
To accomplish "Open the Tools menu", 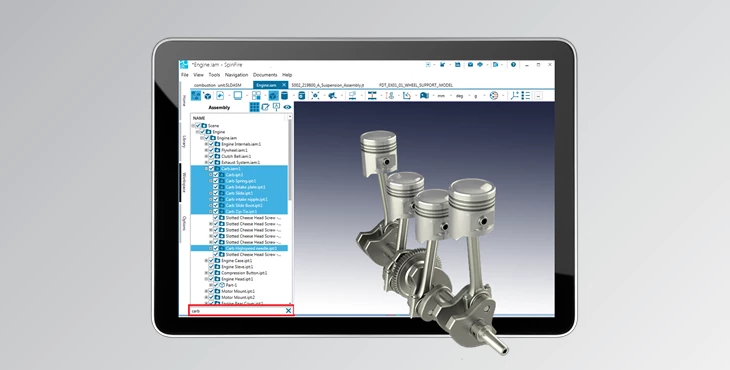I will pos(214,74).
